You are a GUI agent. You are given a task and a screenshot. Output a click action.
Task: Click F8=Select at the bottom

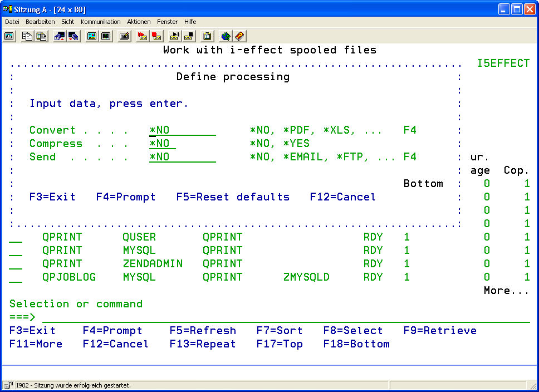pos(353,331)
